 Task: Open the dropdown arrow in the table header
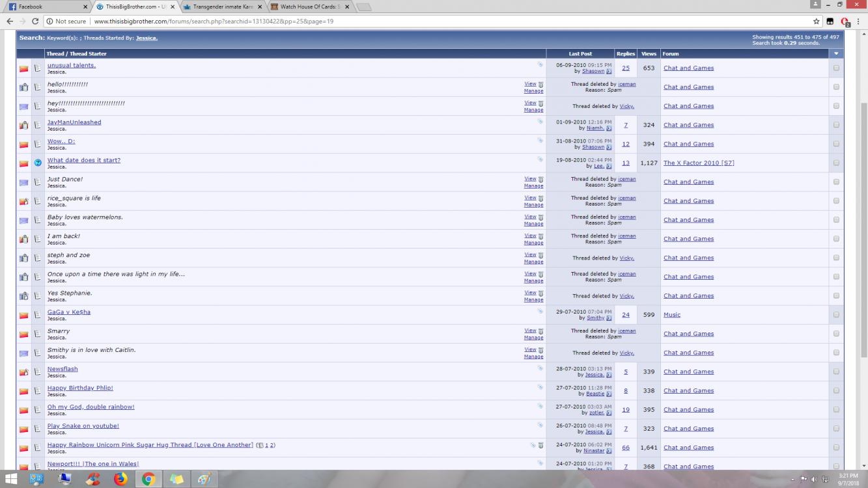pyautogui.click(x=836, y=54)
